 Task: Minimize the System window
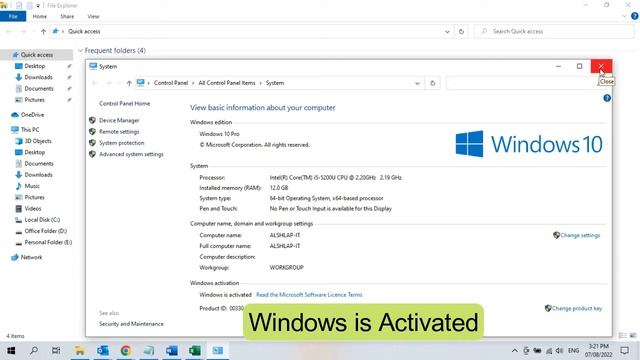[x=558, y=67]
